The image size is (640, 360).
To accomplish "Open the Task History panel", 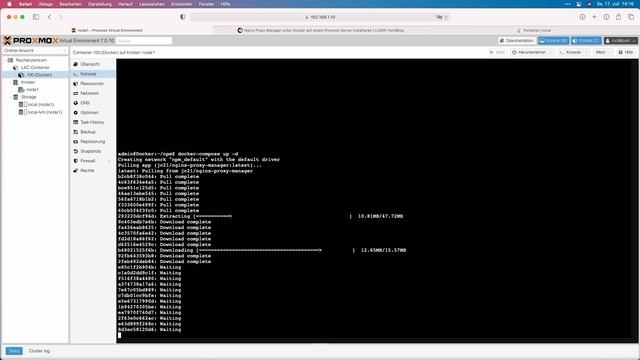I will 92,122.
